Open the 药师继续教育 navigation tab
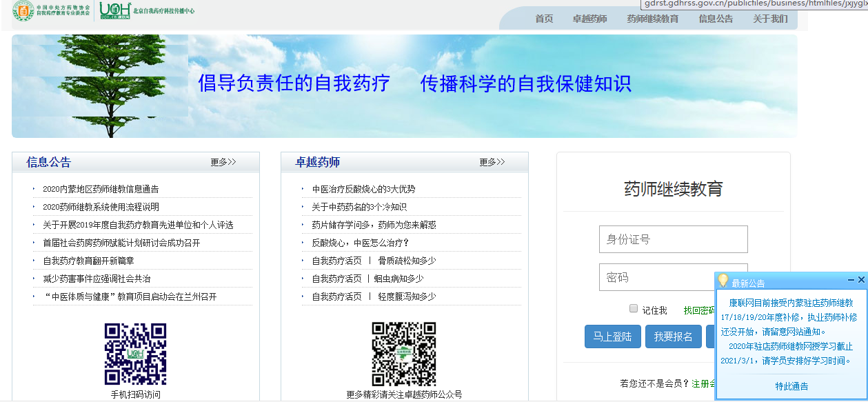Image resolution: width=868 pixels, height=402 pixels. [x=652, y=19]
